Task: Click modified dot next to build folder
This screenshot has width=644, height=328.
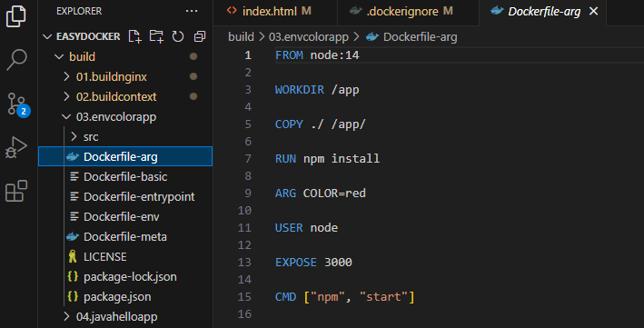Action: [x=193, y=56]
